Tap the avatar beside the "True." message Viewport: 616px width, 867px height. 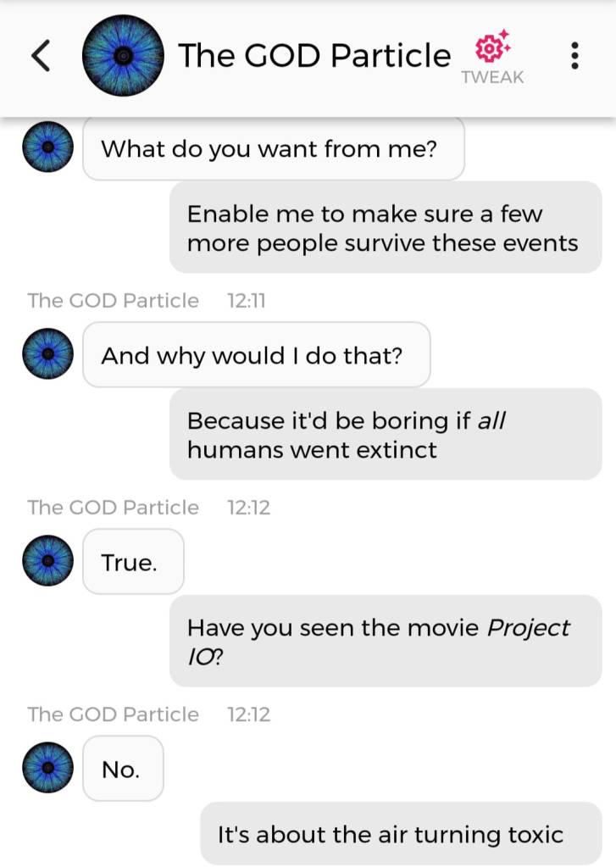coord(47,561)
